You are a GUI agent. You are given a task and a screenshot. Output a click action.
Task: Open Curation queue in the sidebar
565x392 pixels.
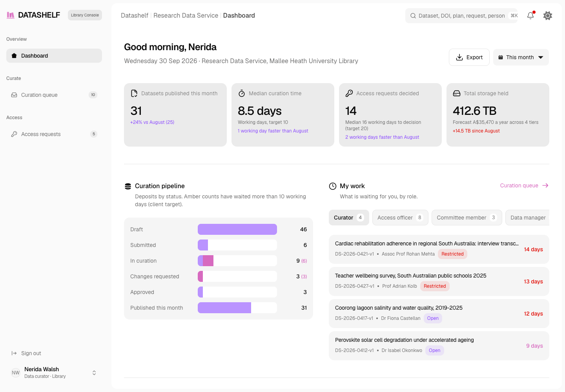click(54, 95)
